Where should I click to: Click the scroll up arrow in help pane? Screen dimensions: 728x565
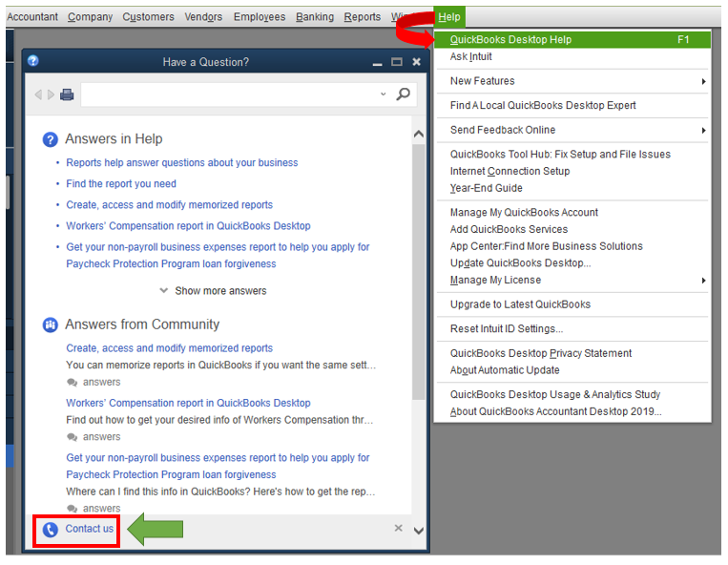pyautogui.click(x=418, y=135)
